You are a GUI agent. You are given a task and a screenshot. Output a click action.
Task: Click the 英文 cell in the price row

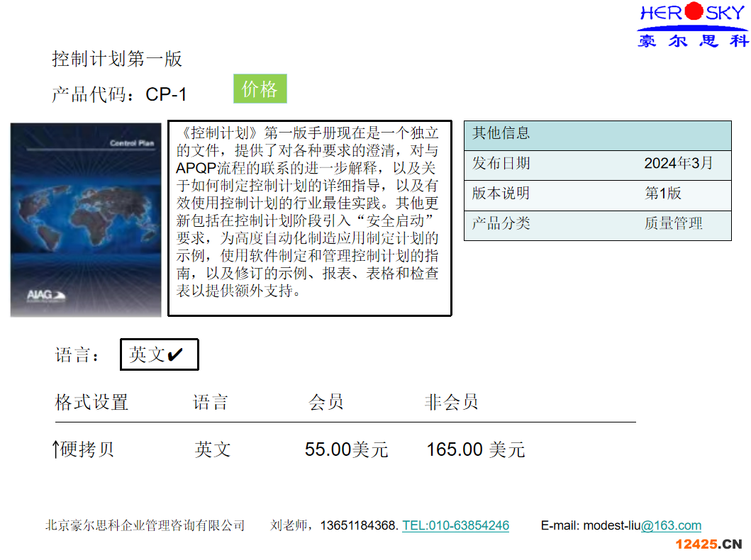[213, 449]
